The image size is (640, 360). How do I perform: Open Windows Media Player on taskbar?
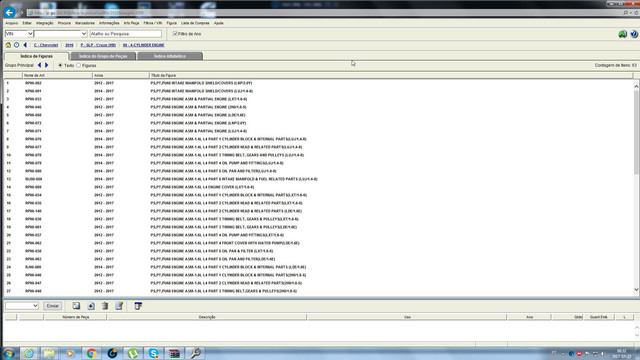click(70, 353)
